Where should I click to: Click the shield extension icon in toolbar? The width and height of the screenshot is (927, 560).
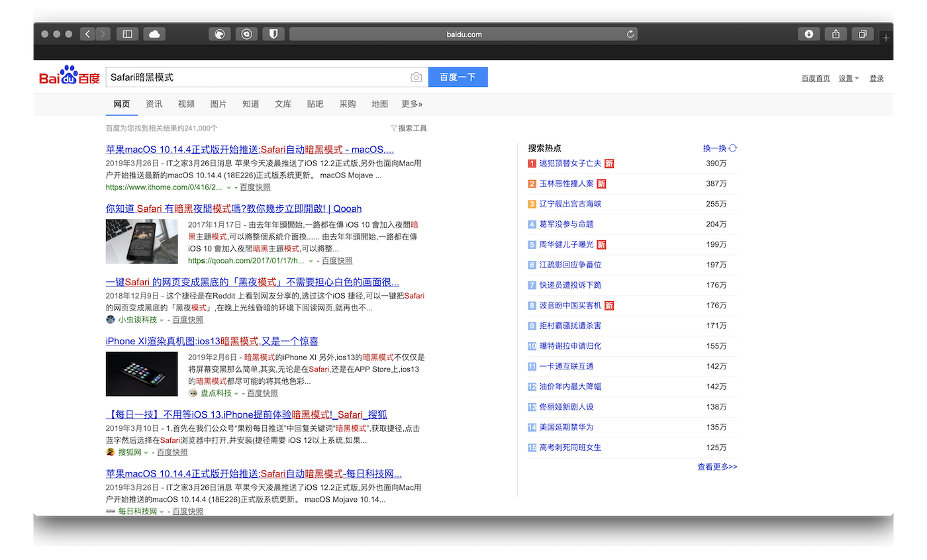pos(273,34)
